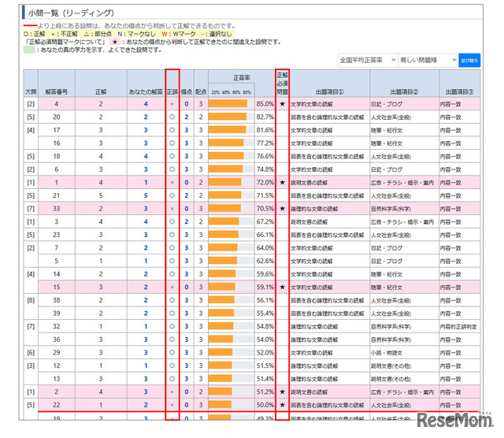
Task: Click the star icon in the 85.0% row
Action: tap(282, 104)
